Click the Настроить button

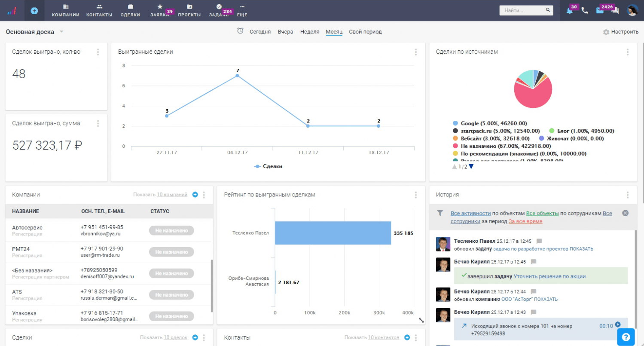pyautogui.click(x=620, y=32)
